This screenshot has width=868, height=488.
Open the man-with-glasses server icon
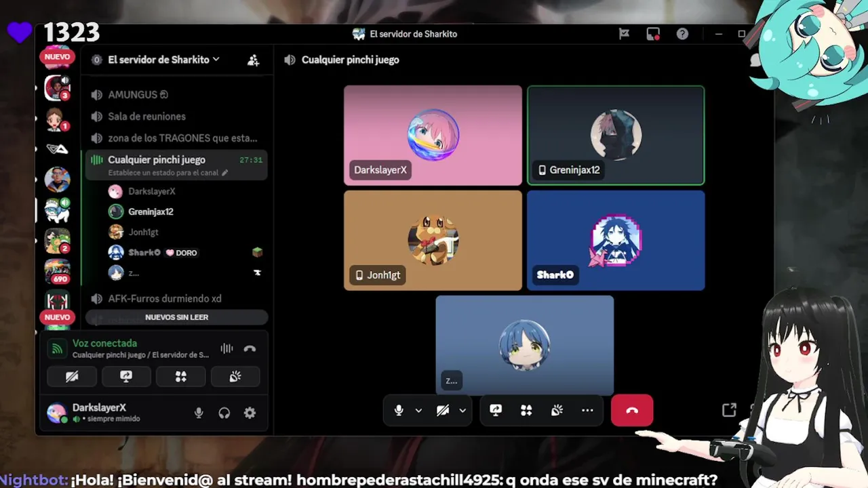(x=57, y=180)
